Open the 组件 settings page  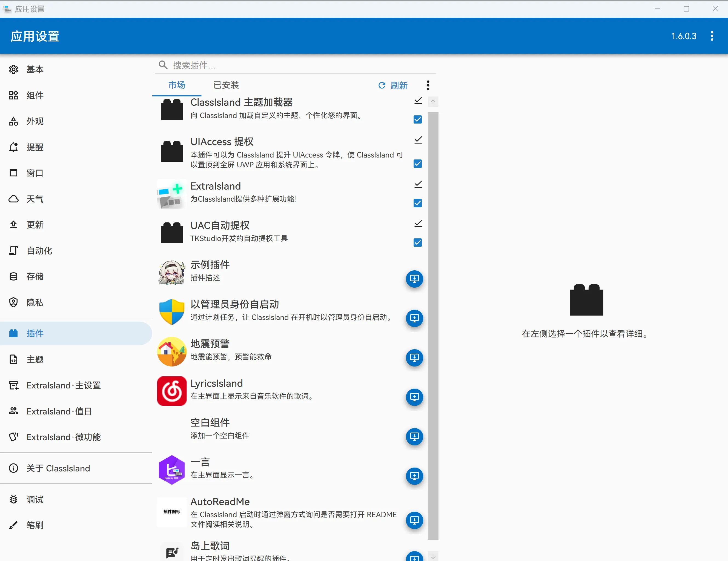[76, 95]
